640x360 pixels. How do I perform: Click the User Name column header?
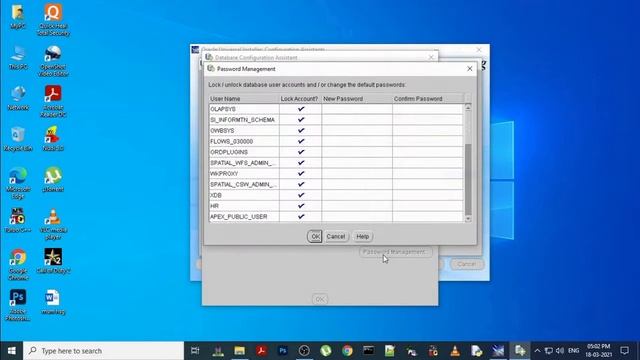(x=244, y=99)
